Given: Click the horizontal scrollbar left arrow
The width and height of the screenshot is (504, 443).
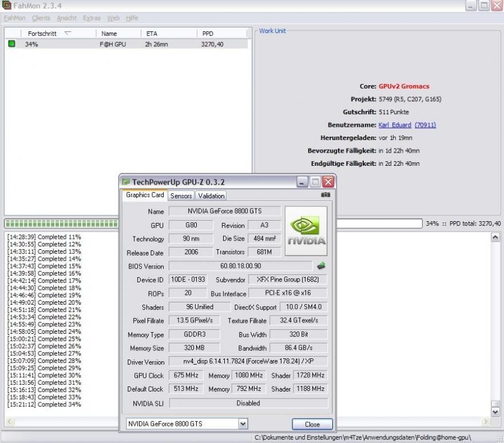Looking at the screenshot, I should click(10, 421).
